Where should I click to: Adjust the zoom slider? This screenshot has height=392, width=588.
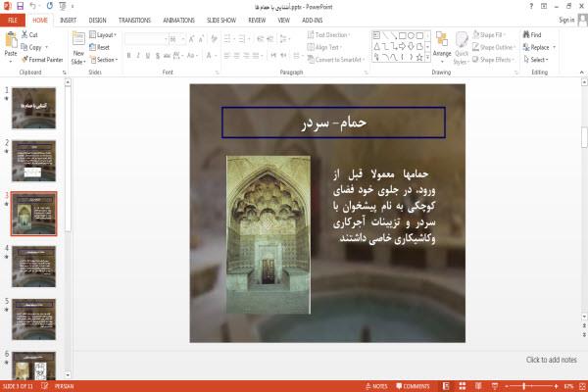pos(524,386)
